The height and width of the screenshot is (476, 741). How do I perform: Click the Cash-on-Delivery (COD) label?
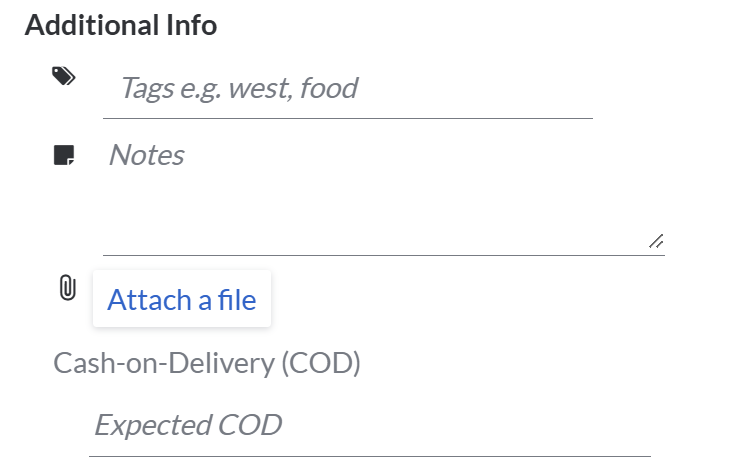coord(207,362)
